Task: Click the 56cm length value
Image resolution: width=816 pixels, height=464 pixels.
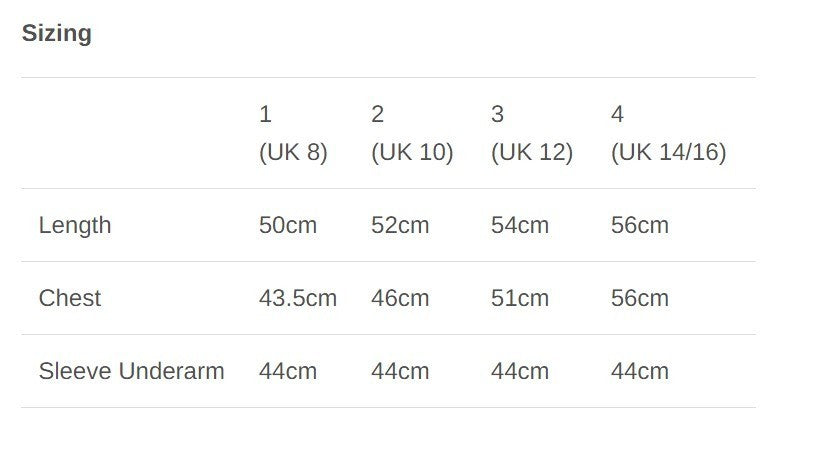Action: pos(640,225)
